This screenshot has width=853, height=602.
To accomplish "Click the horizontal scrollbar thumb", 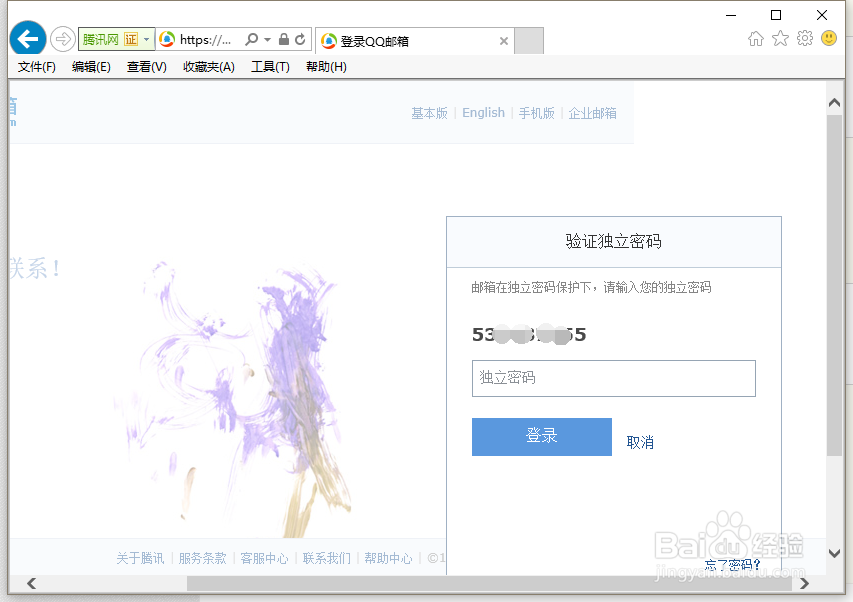I will pyautogui.click(x=490, y=584).
